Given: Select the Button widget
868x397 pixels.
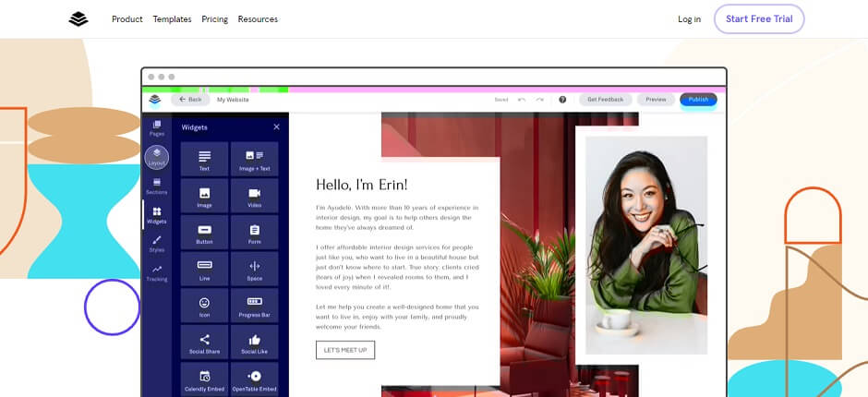Looking at the screenshot, I should 204,232.
